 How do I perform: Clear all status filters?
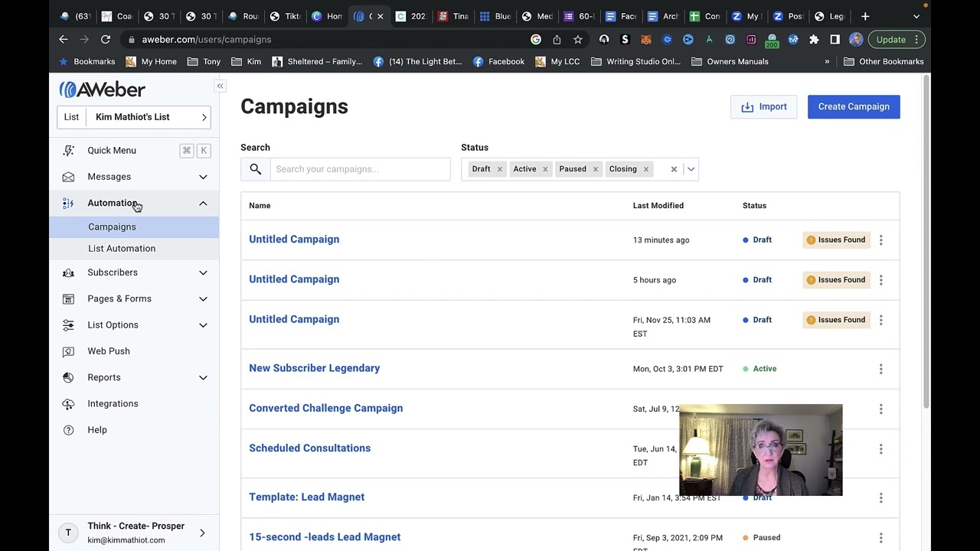(674, 169)
